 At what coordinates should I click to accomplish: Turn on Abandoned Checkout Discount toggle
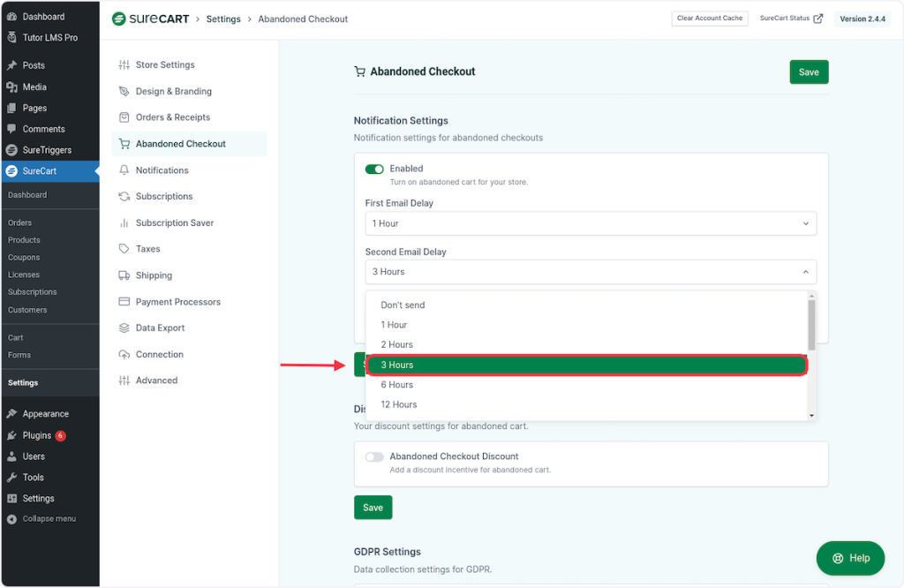click(x=374, y=457)
